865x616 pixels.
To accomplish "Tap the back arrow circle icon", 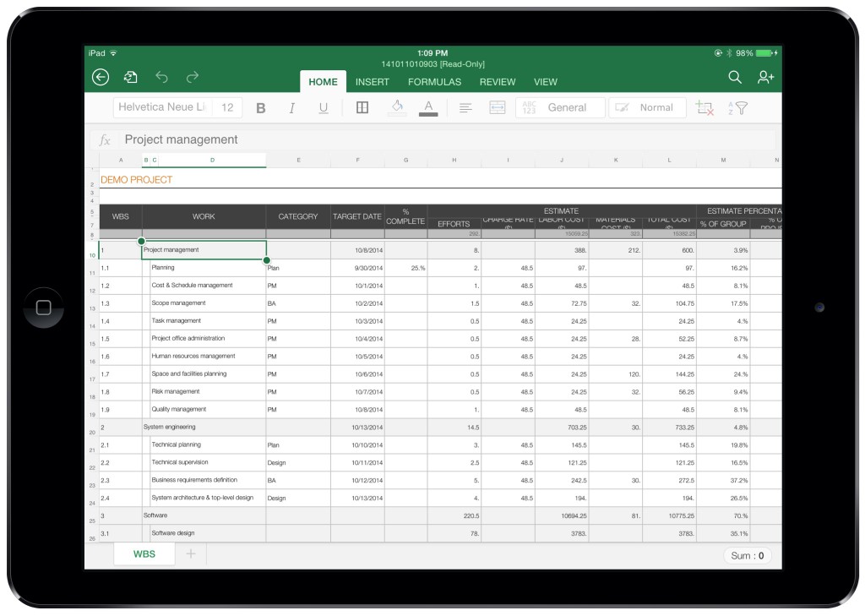I will 101,77.
